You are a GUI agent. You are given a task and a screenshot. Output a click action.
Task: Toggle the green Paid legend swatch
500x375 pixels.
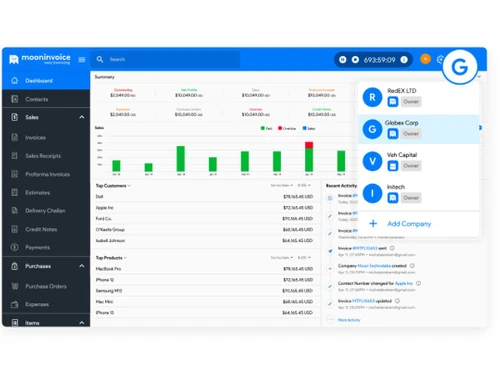pyautogui.click(x=263, y=128)
